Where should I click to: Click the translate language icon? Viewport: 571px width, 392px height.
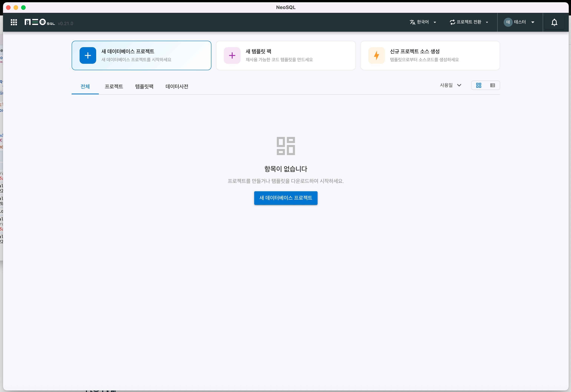412,22
